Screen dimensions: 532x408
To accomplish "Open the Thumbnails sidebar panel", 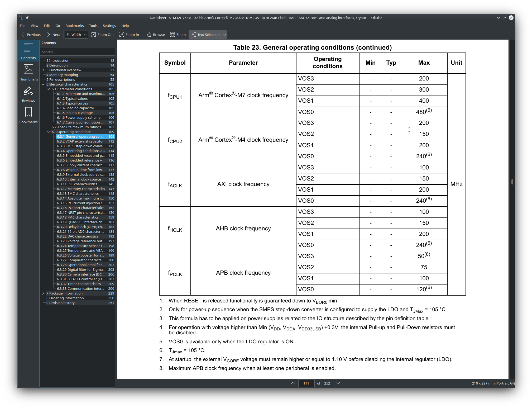I will click(x=28, y=72).
